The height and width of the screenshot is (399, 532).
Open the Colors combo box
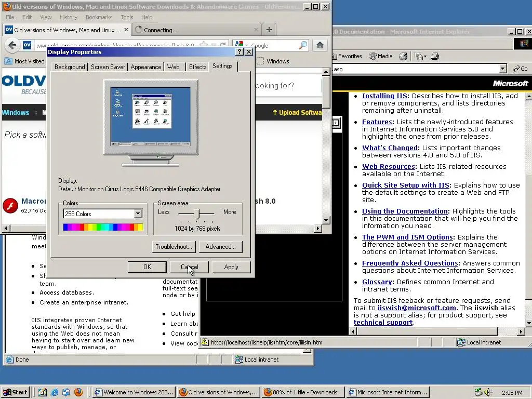point(103,214)
